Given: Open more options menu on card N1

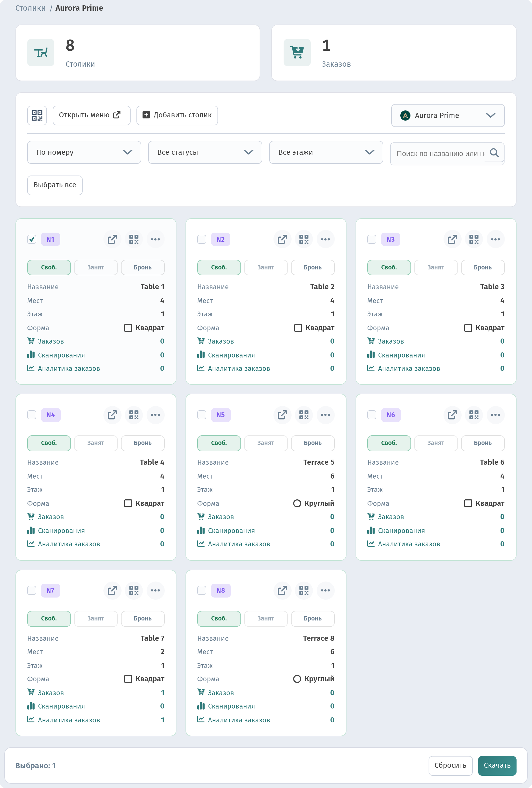Looking at the screenshot, I should point(156,239).
